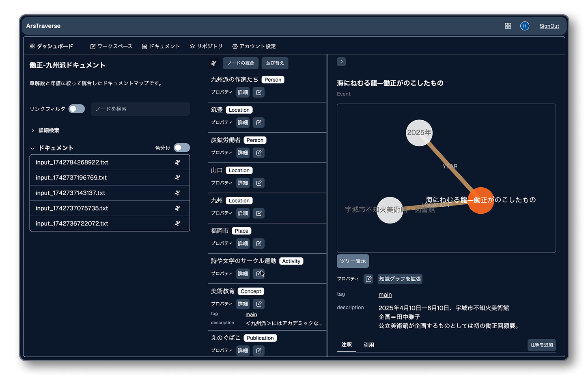Screen dimensions: 588x375
Task: Click the 知識グラフを拡張 button
Action: click(x=400, y=279)
